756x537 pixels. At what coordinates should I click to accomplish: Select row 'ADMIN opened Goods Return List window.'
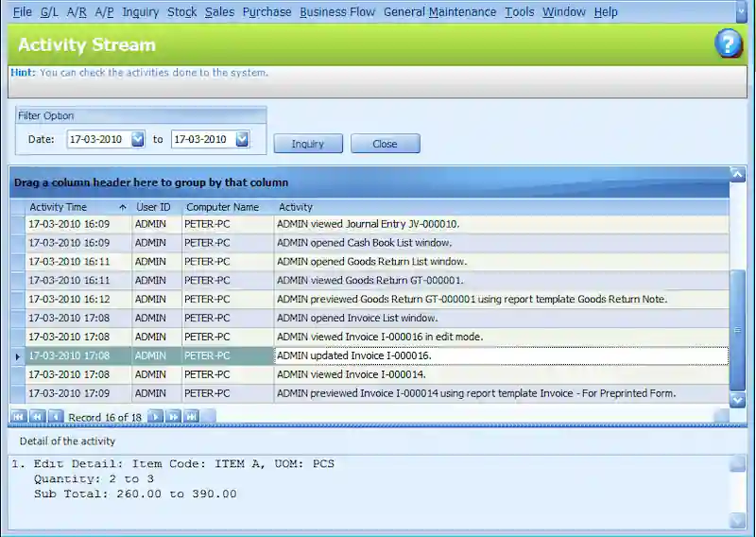click(369, 262)
